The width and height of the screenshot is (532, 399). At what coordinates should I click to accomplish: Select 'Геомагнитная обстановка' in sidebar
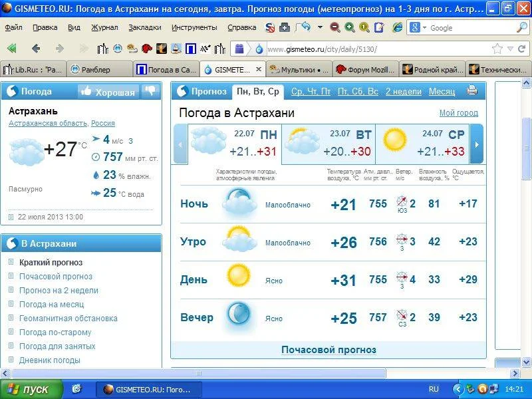tap(59, 318)
